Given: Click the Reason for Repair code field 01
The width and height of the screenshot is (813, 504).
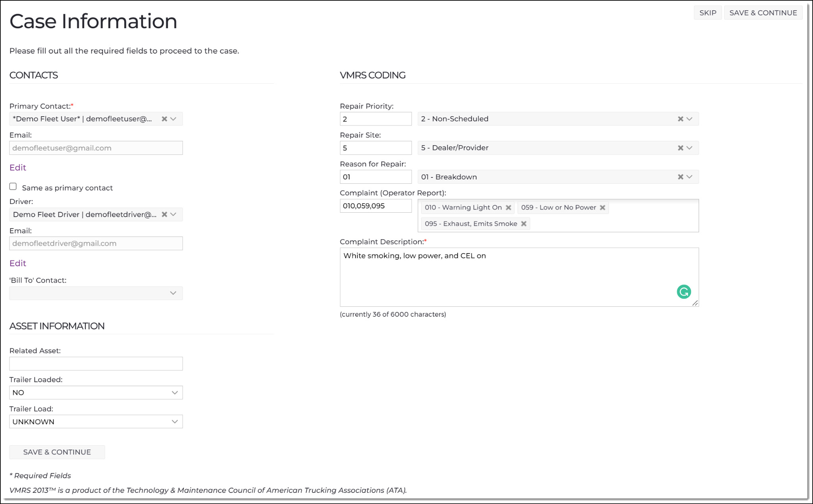Looking at the screenshot, I should coord(376,177).
